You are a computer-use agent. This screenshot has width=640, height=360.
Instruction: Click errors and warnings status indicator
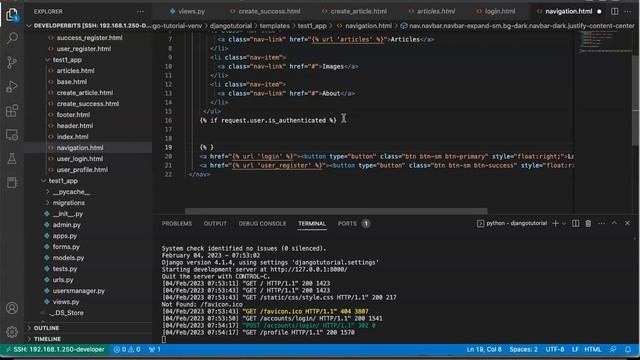point(127,349)
